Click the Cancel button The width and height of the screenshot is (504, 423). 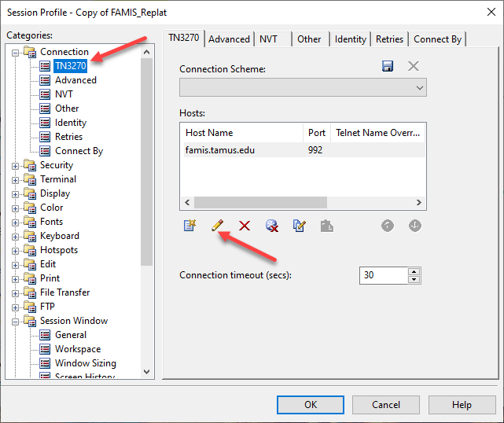386,405
